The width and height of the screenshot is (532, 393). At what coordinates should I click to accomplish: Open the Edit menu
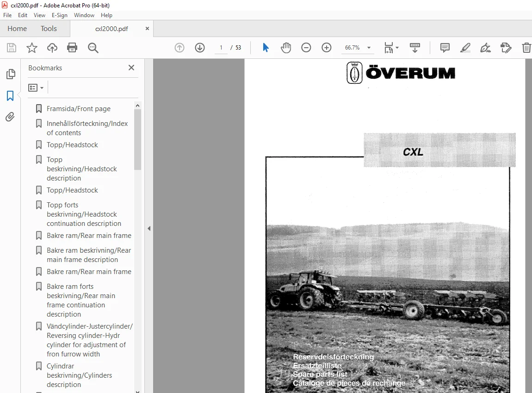(23, 15)
